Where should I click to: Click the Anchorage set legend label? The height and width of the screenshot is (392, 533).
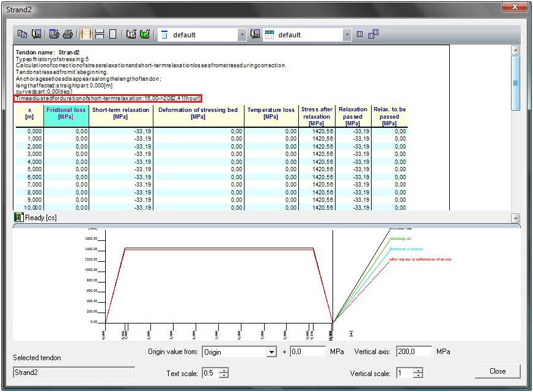pos(400,239)
